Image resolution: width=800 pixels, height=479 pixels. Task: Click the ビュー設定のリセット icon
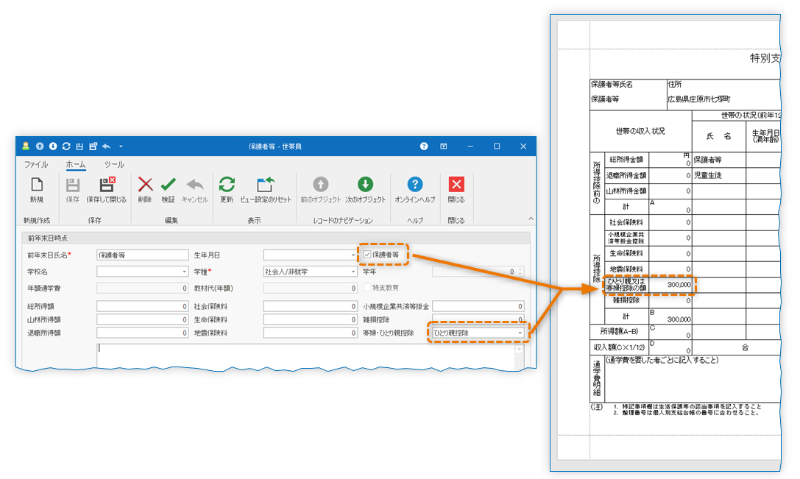265,185
